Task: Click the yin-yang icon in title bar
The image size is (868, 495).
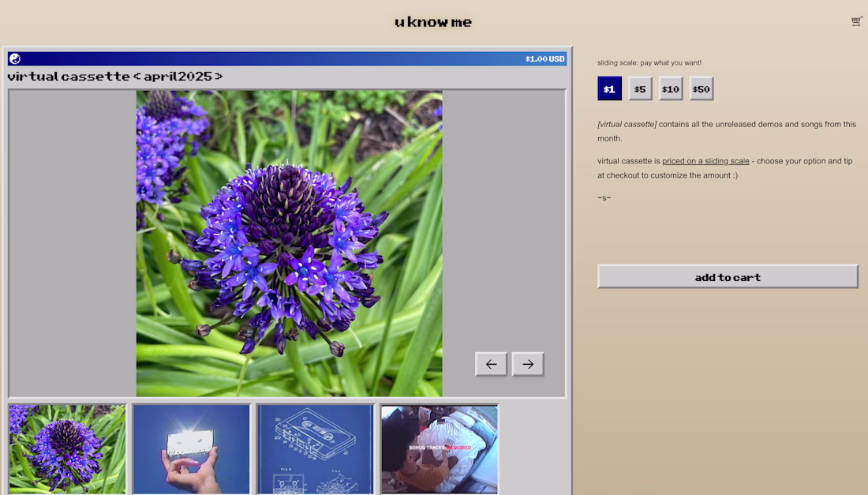Action: click(15, 58)
